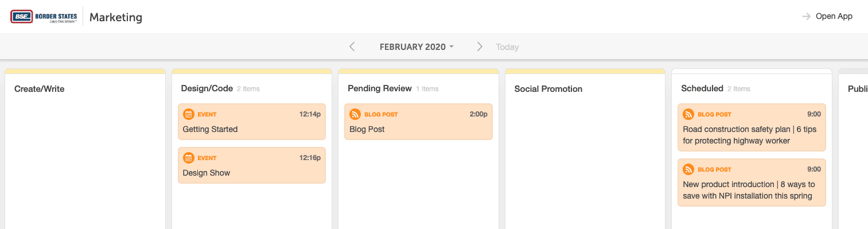This screenshot has height=229, width=868.
Task: Click the Border States logo
Action: pyautogui.click(x=44, y=17)
